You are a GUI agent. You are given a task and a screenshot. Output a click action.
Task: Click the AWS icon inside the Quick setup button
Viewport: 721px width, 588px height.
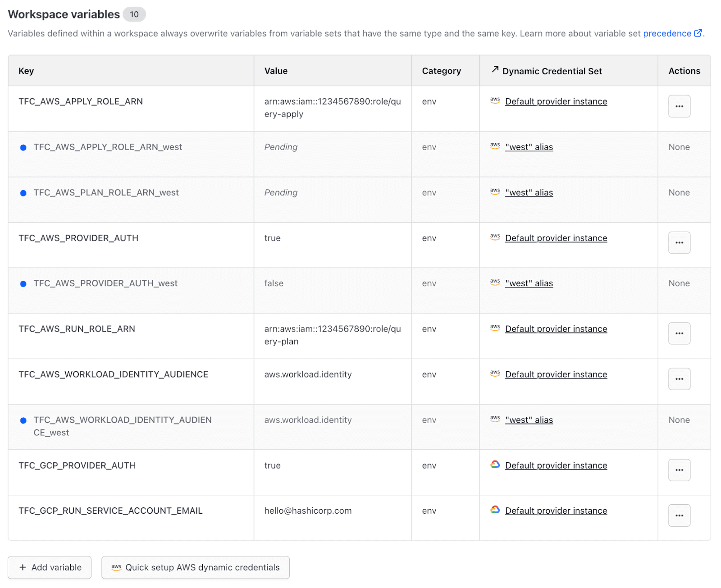tap(117, 567)
